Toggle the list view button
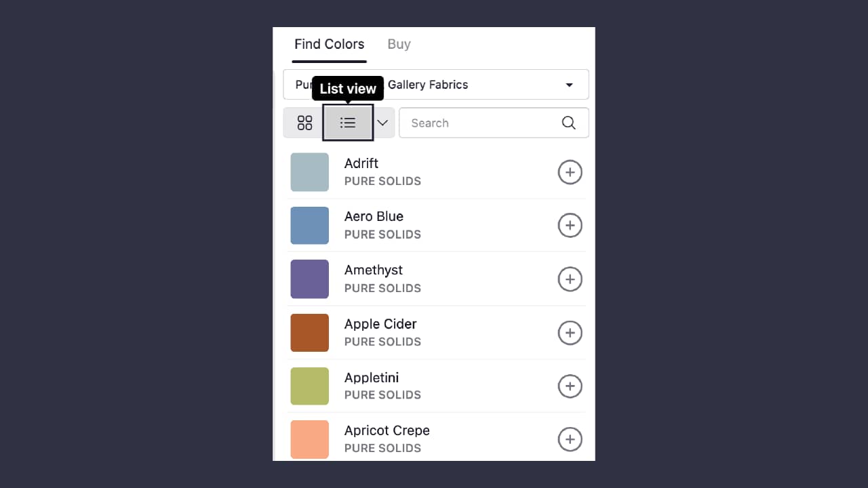The image size is (868, 488). click(348, 123)
